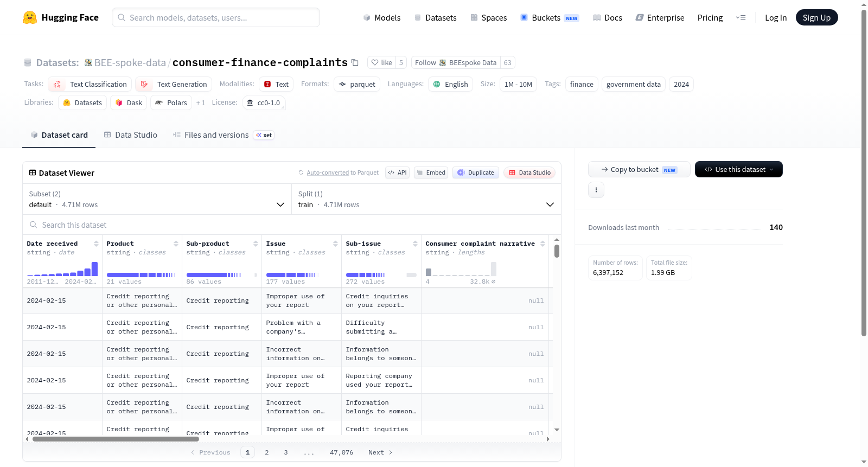Click the Search this dataset field
Image resolution: width=868 pixels, height=467 pixels.
tap(292, 225)
